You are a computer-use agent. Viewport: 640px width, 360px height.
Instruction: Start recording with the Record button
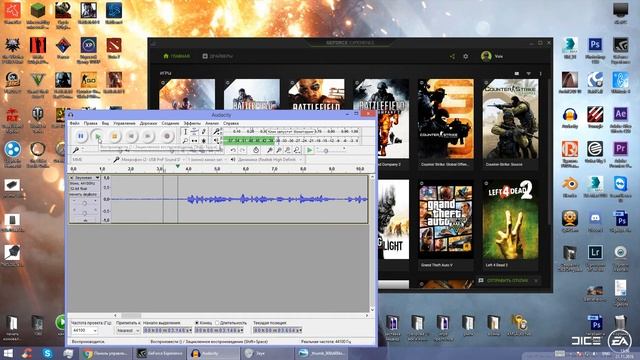tap(167, 136)
